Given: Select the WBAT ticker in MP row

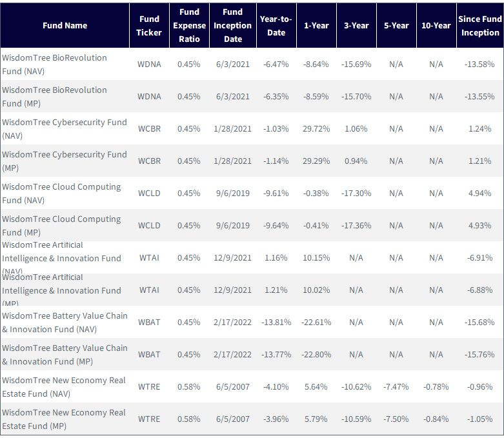Looking at the screenshot, I should pos(149,354).
